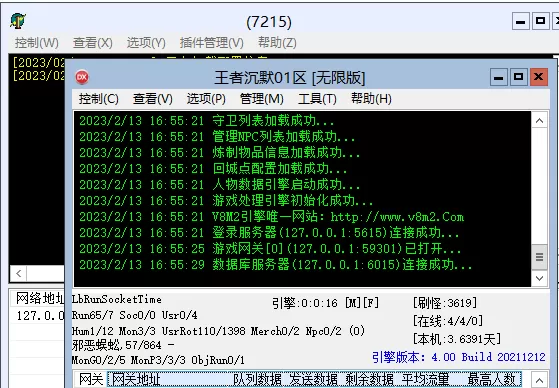This screenshot has height=388, width=559.
Task: Click the 引擎版本: 4.00 Build 20211212 text
Action: click(x=459, y=357)
